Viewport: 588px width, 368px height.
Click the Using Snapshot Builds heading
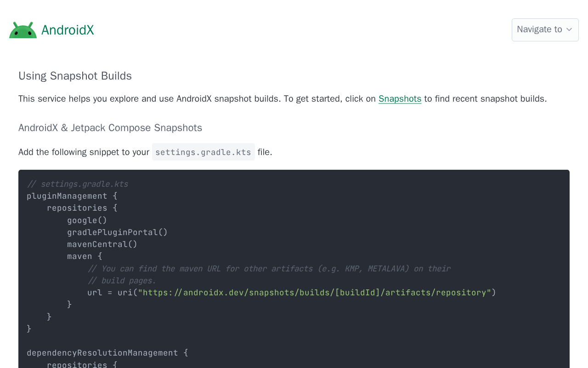(75, 76)
